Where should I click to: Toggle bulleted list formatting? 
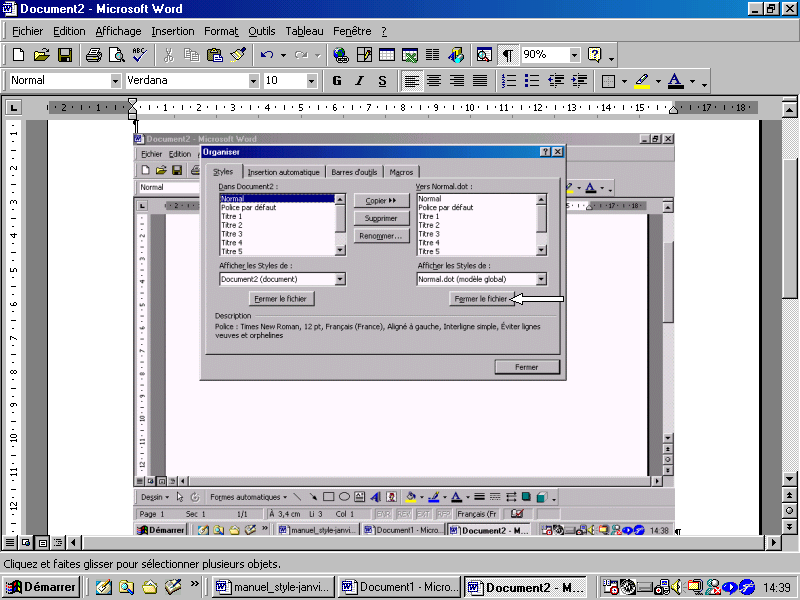(532, 81)
